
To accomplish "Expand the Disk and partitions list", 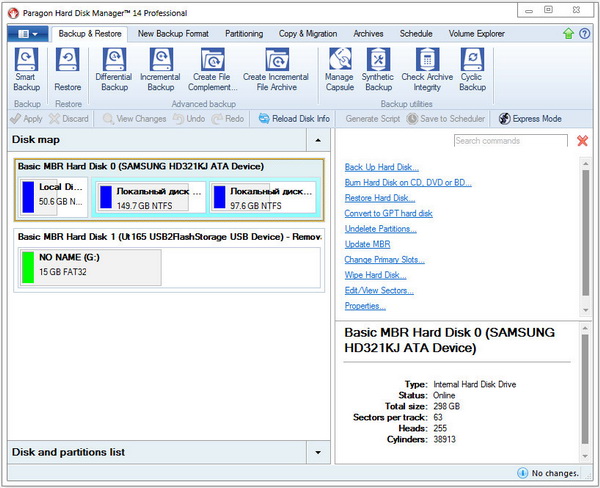I will [x=318, y=453].
